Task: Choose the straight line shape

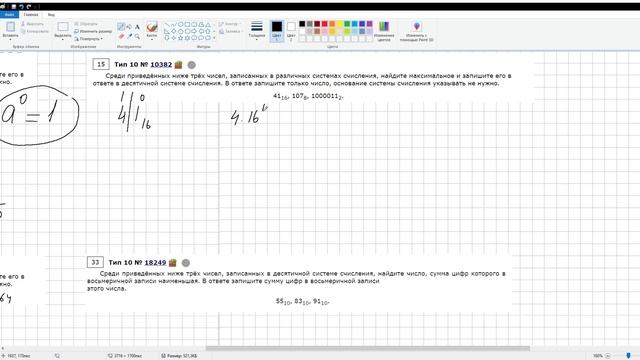Action: pyautogui.click(x=167, y=24)
